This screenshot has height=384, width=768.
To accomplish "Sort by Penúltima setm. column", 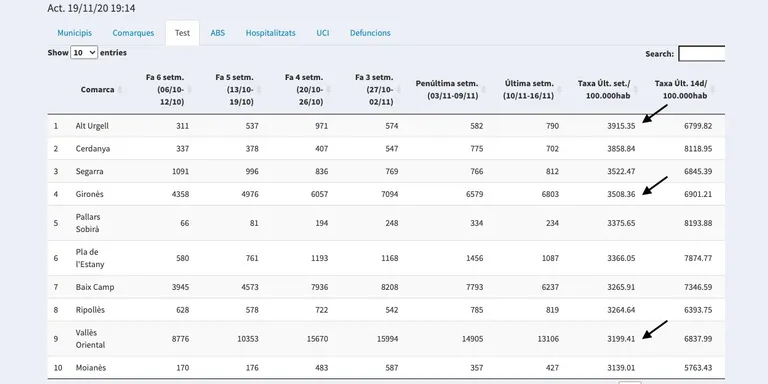I will (447, 90).
